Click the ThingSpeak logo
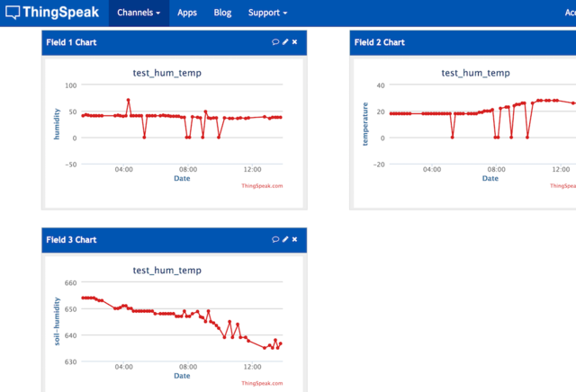This screenshot has width=576, height=392. (52, 13)
